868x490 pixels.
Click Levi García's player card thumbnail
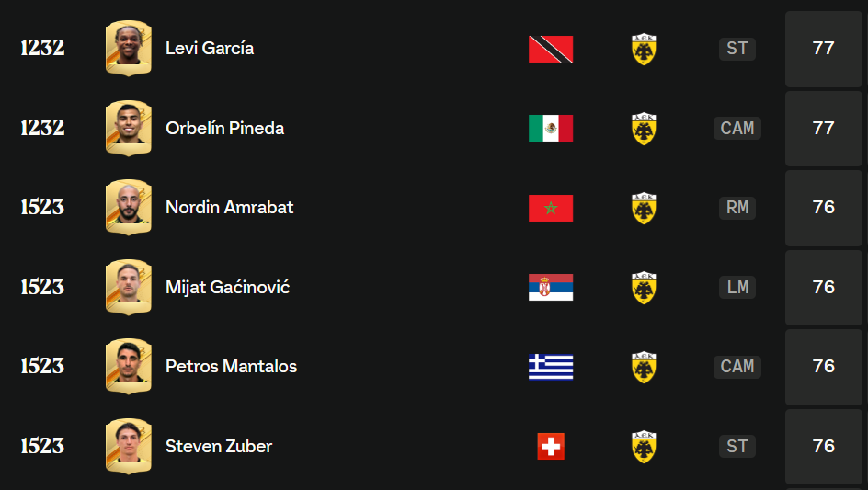pyautogui.click(x=128, y=49)
